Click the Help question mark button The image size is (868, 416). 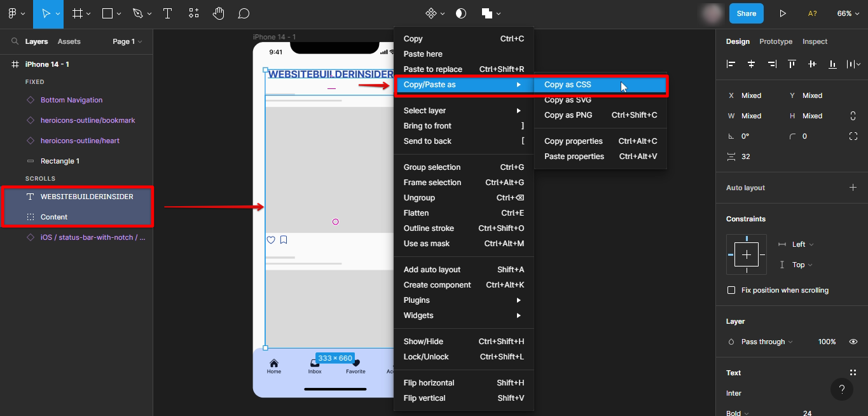(x=842, y=389)
